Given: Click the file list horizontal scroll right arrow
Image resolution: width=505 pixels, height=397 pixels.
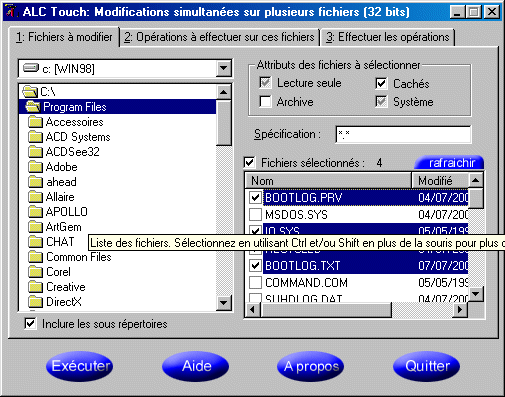Looking at the screenshot, I should coord(460,310).
